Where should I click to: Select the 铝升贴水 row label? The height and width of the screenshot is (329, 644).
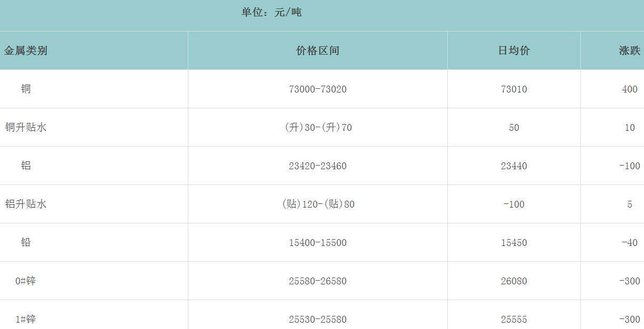click(x=26, y=204)
